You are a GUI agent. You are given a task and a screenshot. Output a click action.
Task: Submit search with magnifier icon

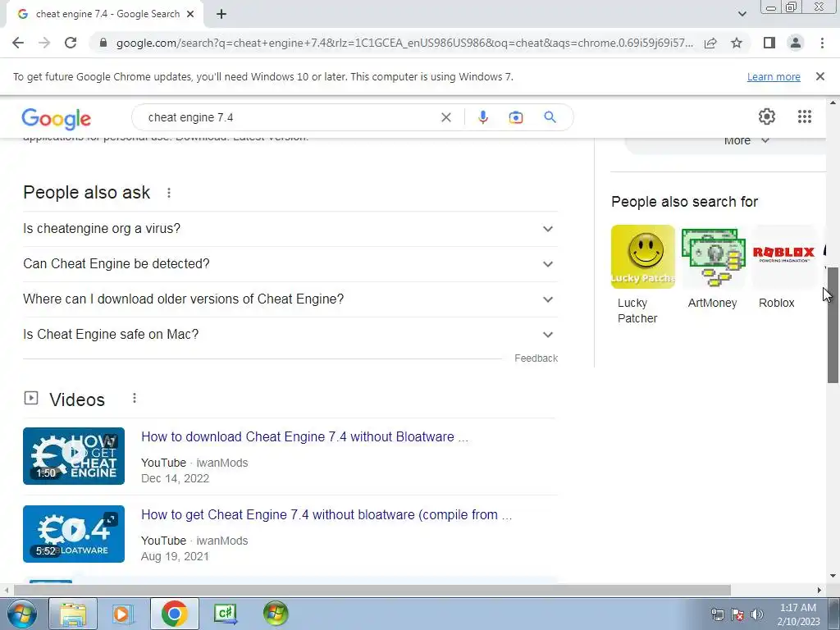(550, 116)
